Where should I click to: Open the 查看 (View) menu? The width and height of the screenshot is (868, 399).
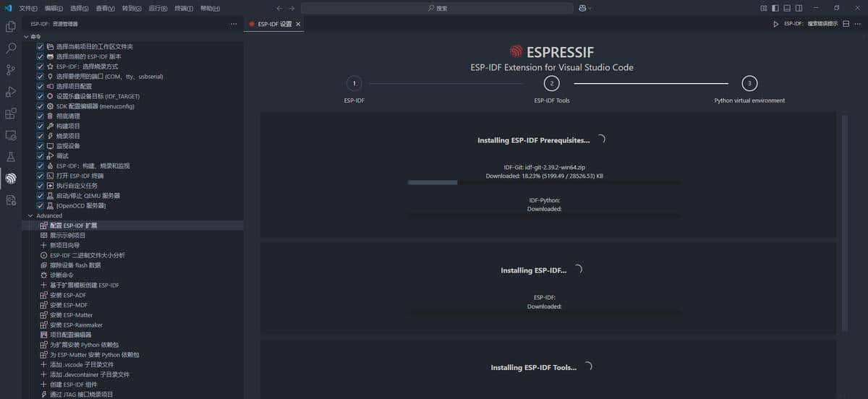tap(105, 8)
